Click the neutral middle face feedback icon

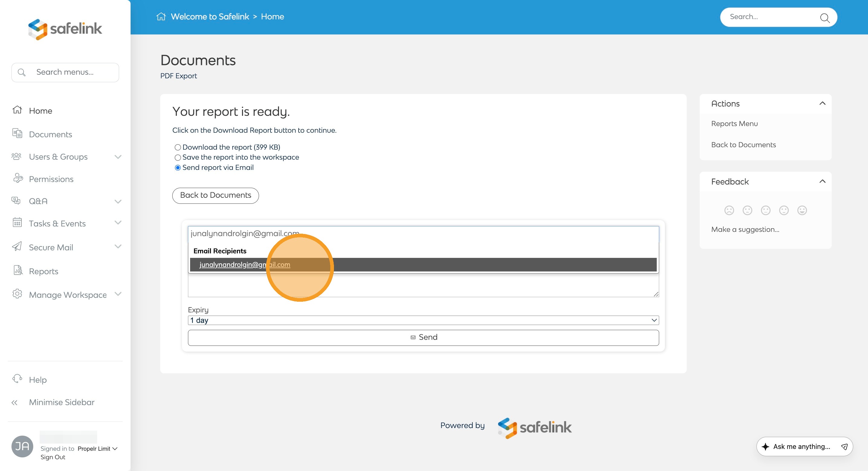click(x=765, y=210)
